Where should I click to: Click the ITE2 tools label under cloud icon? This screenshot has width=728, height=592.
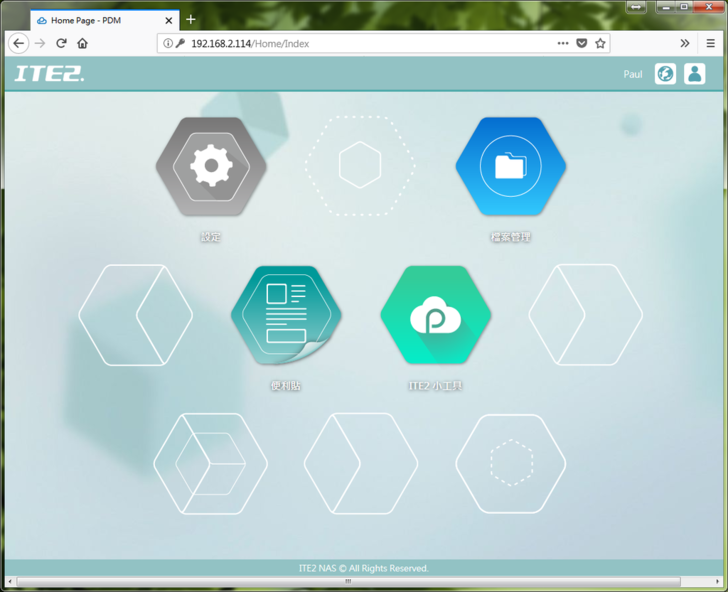(436, 386)
